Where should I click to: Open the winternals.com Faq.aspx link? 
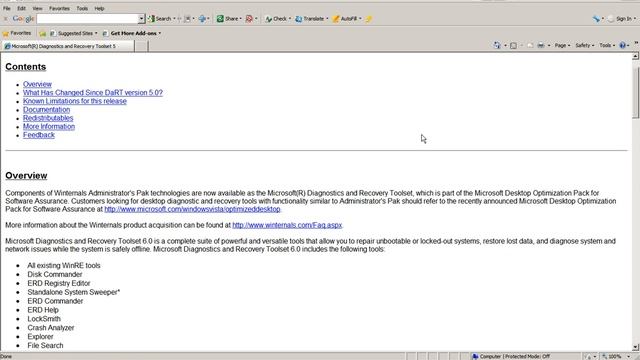pyautogui.click(x=287, y=225)
